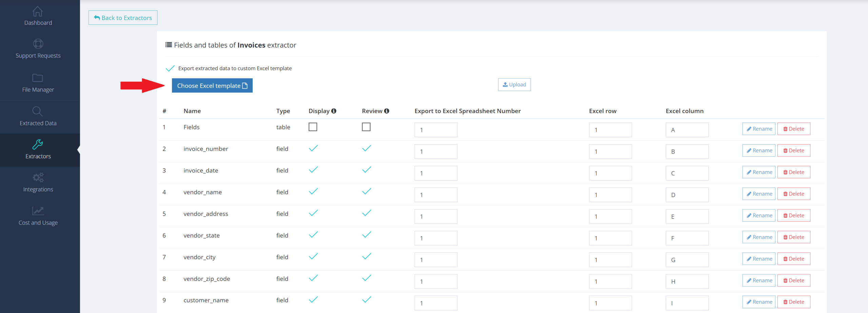This screenshot has width=868, height=313.
Task: Open the Dashboard home icon
Action: point(38,12)
